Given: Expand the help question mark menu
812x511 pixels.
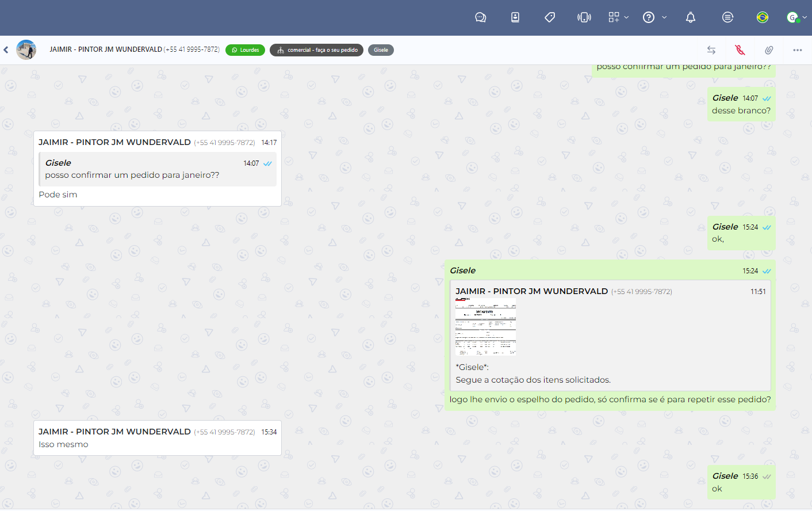Looking at the screenshot, I should click(654, 17).
